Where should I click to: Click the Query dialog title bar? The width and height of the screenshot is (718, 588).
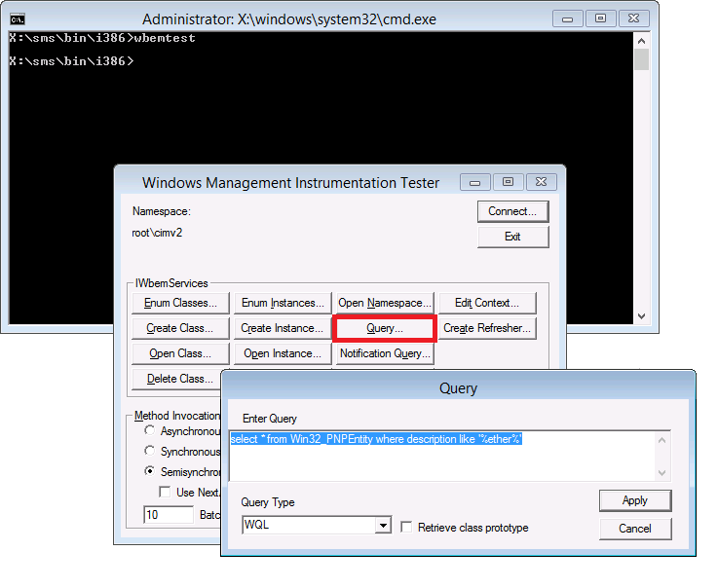458,388
